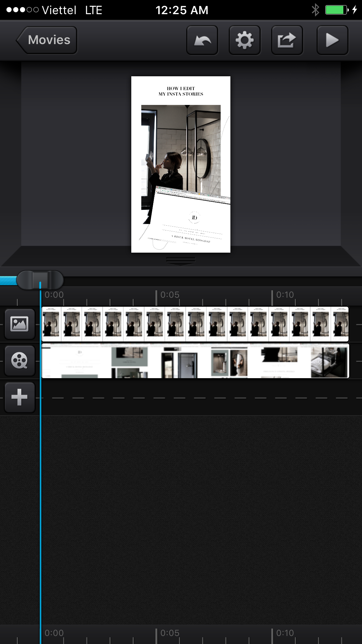
Task: Tap the share export icon
Action: 287,40
